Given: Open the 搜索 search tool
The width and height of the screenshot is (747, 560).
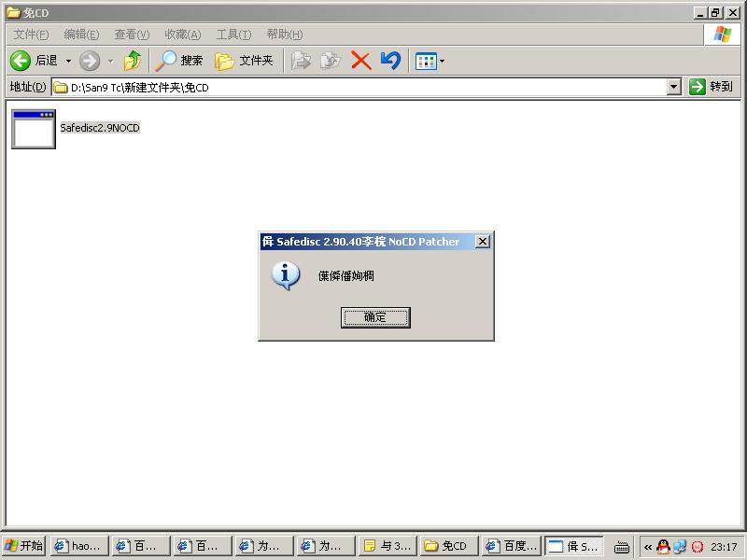Looking at the screenshot, I should pyautogui.click(x=179, y=61).
